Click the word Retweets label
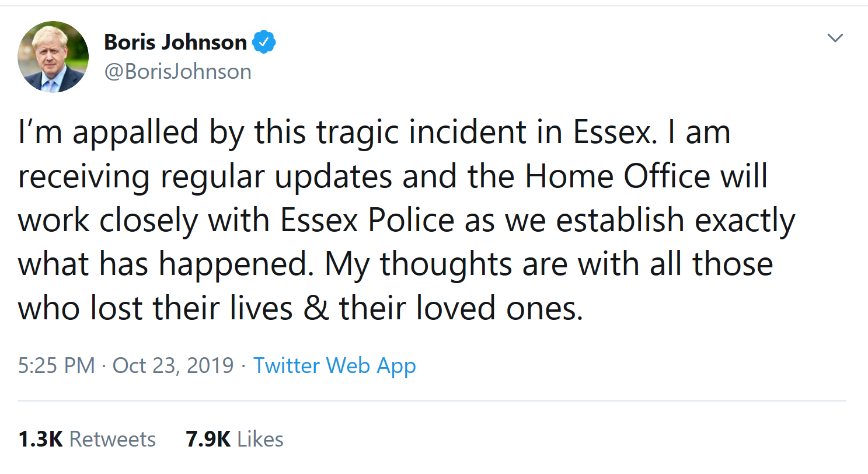The height and width of the screenshot is (474, 868). tap(113, 439)
